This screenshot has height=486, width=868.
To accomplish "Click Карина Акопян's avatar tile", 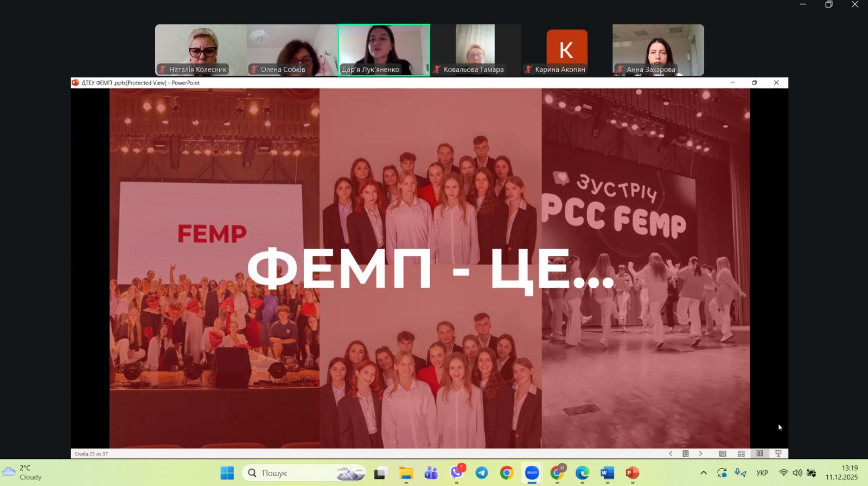I will pos(566,49).
